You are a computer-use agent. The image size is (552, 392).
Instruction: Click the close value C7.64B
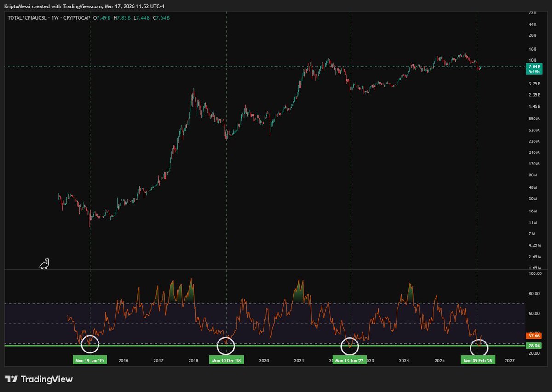[x=162, y=18]
